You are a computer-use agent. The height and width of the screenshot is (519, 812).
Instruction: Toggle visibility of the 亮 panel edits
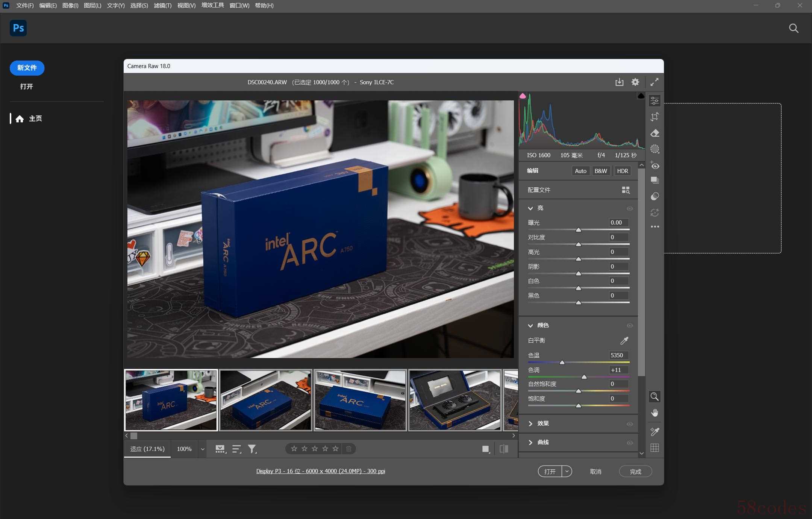(630, 208)
